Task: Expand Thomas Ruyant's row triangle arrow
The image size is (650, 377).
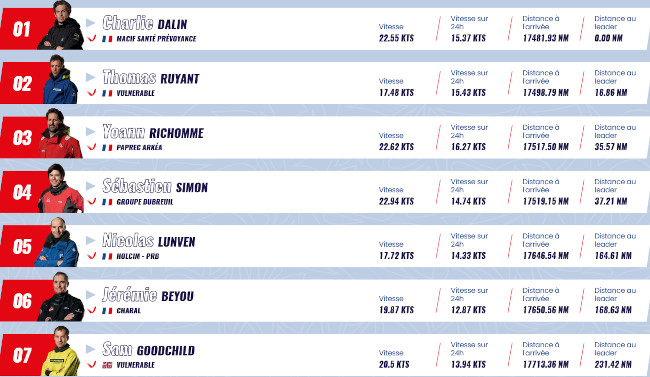Action: click(x=90, y=77)
